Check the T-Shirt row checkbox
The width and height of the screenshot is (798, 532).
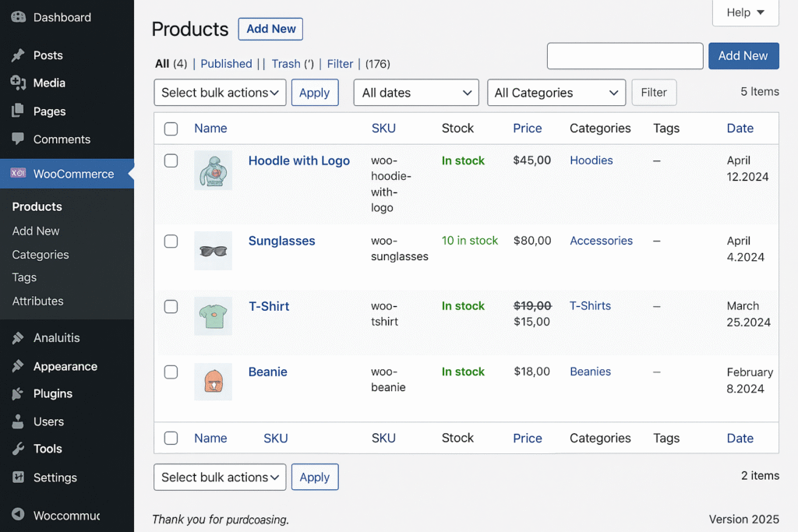click(171, 307)
